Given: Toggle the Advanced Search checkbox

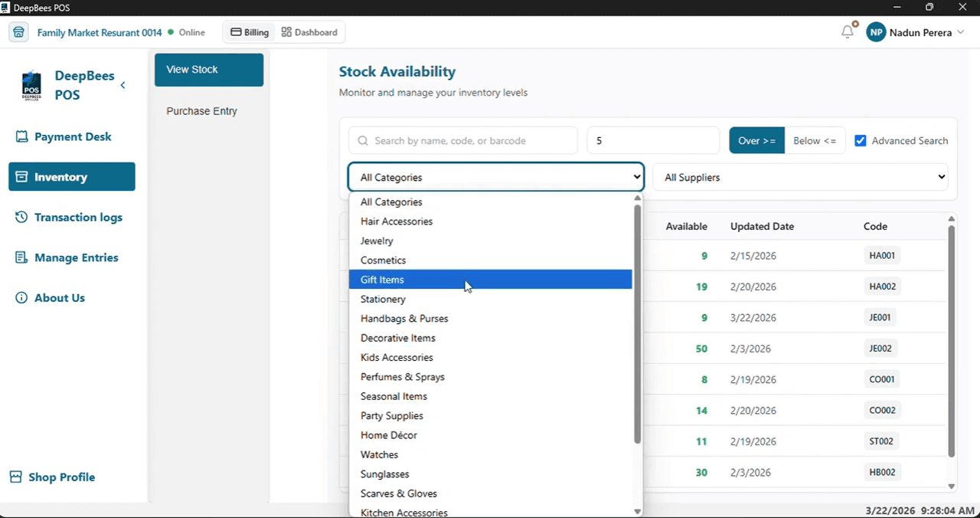Looking at the screenshot, I should coord(861,141).
